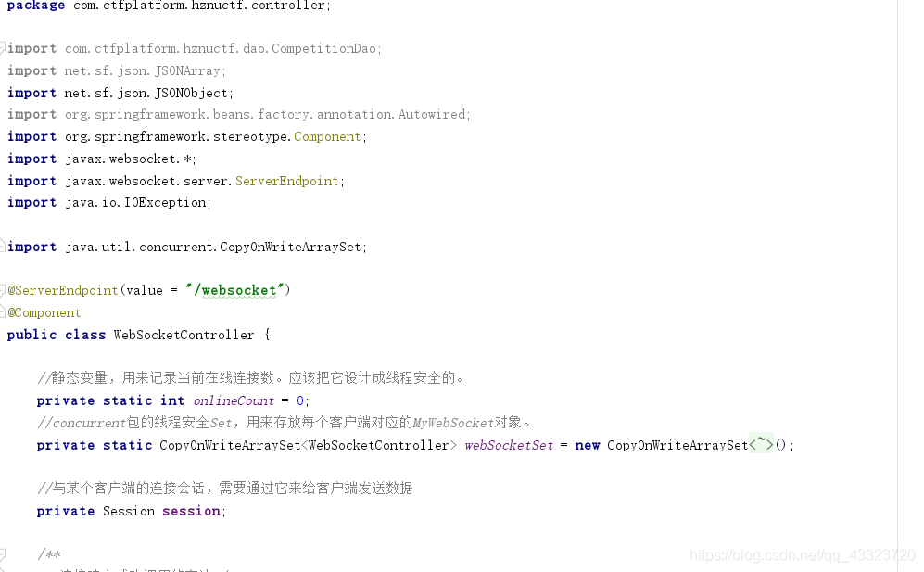The image size is (924, 572).
Task: Click the comment beginning //concurrent包的线程安全Set
Action: pos(284,423)
